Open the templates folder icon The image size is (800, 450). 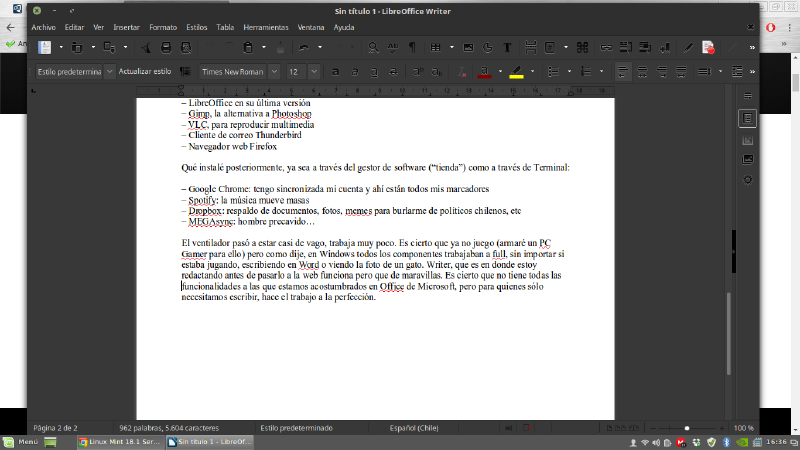click(x=77, y=47)
